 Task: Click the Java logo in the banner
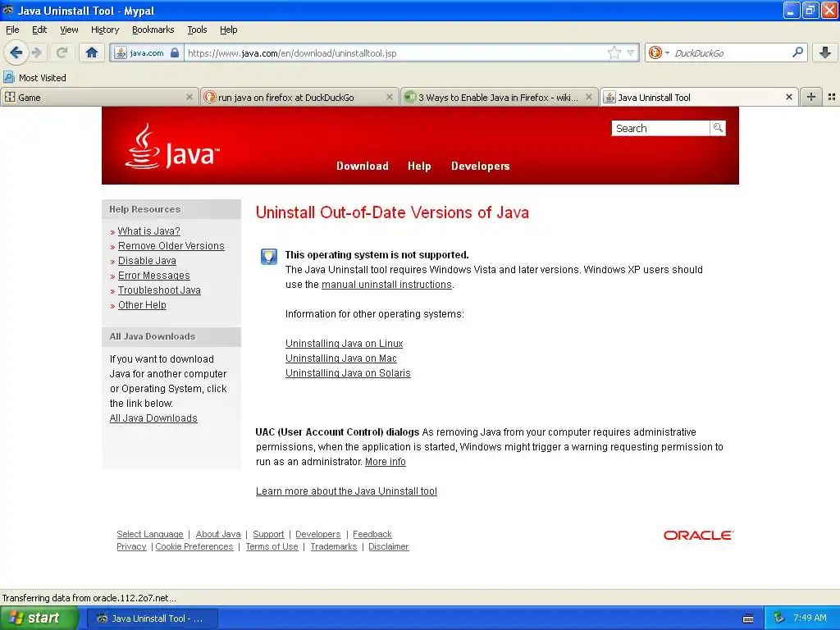click(172, 147)
